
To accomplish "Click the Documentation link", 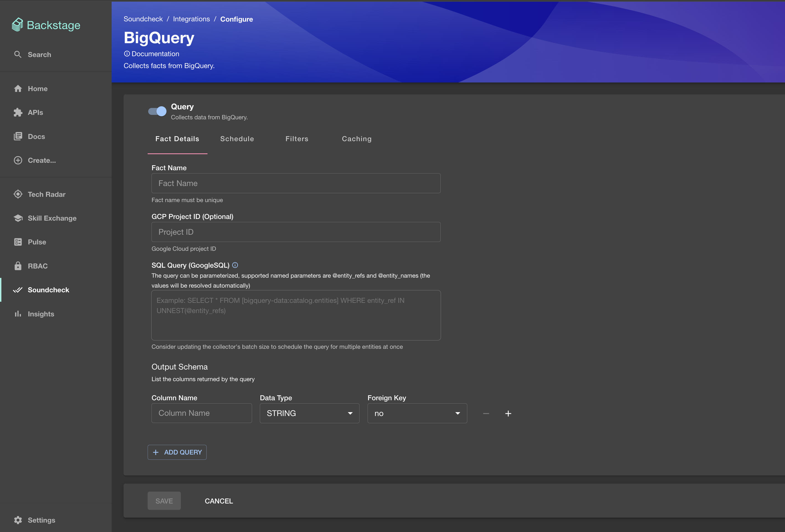I will 151,53.
